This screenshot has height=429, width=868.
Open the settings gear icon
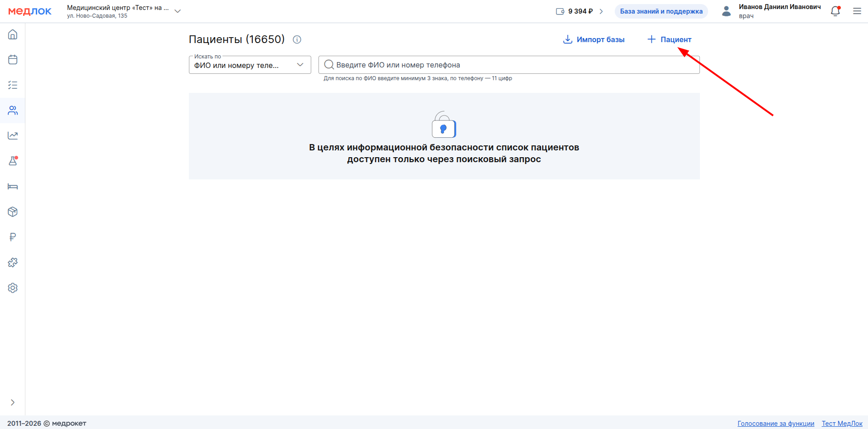pos(13,288)
